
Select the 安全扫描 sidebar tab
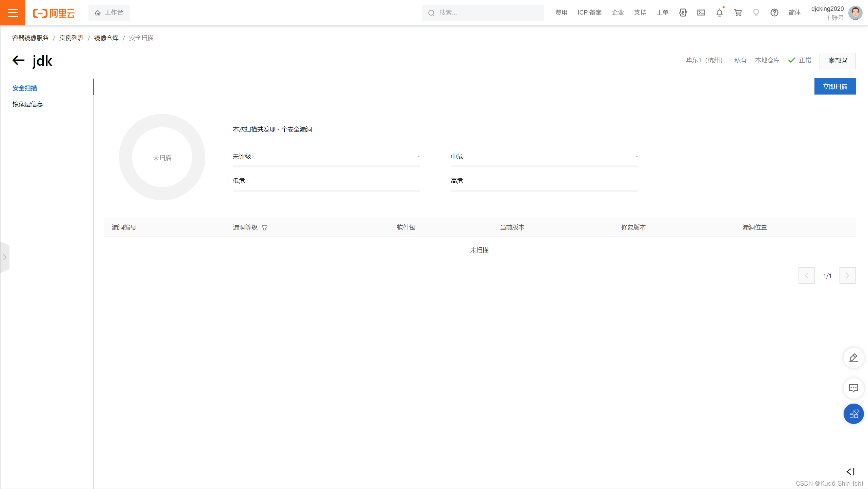(x=25, y=88)
